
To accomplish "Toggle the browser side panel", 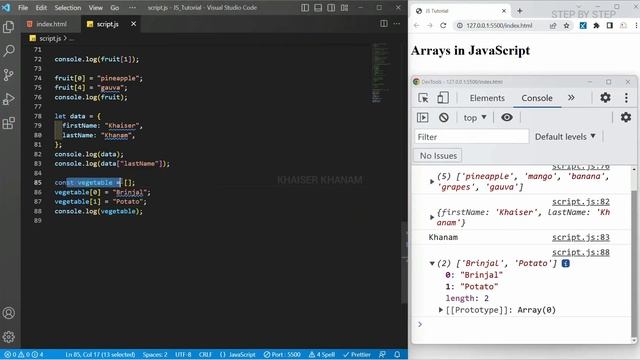I will (x=610, y=25).
